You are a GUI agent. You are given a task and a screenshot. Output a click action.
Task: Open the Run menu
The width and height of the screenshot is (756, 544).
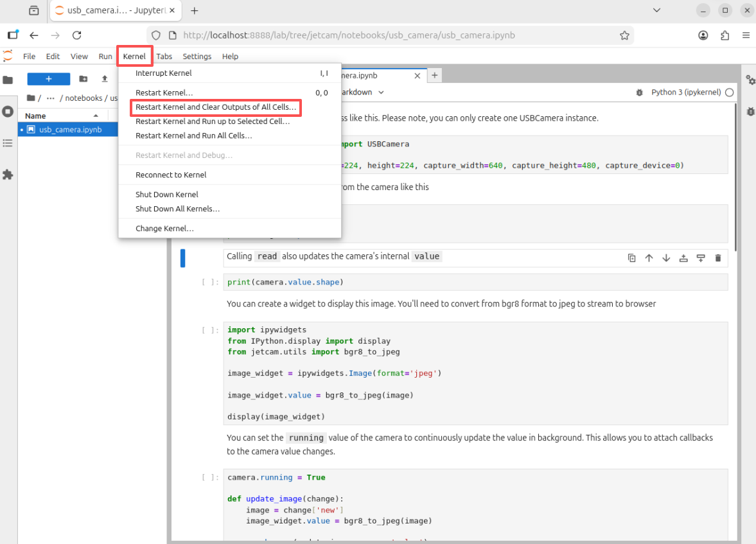click(105, 57)
